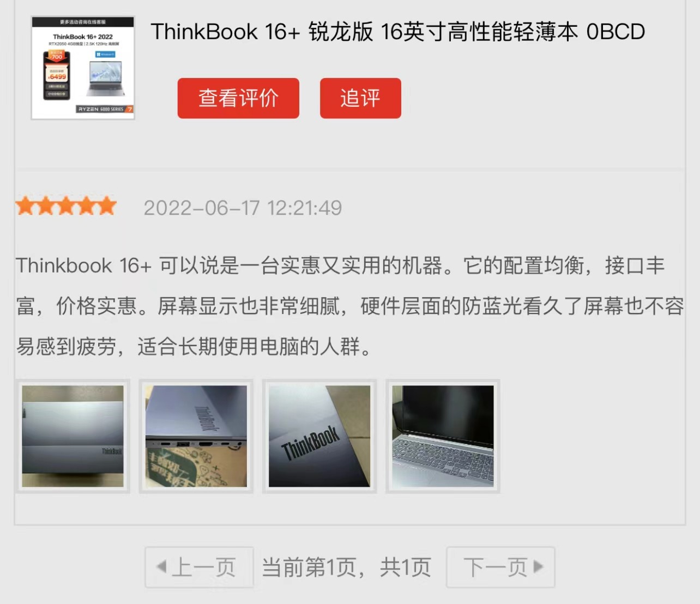The image size is (700, 604).
Task: View second review photo showing side ports
Action: pyautogui.click(x=196, y=436)
